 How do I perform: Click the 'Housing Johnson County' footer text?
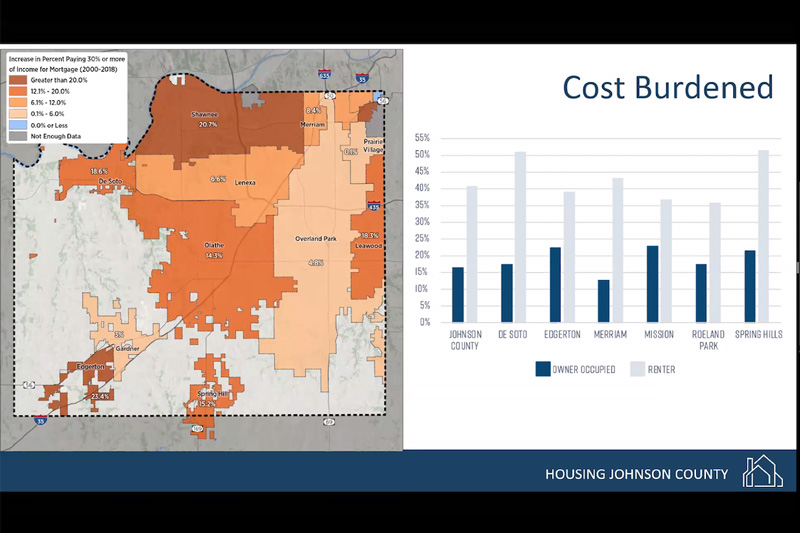click(x=636, y=473)
